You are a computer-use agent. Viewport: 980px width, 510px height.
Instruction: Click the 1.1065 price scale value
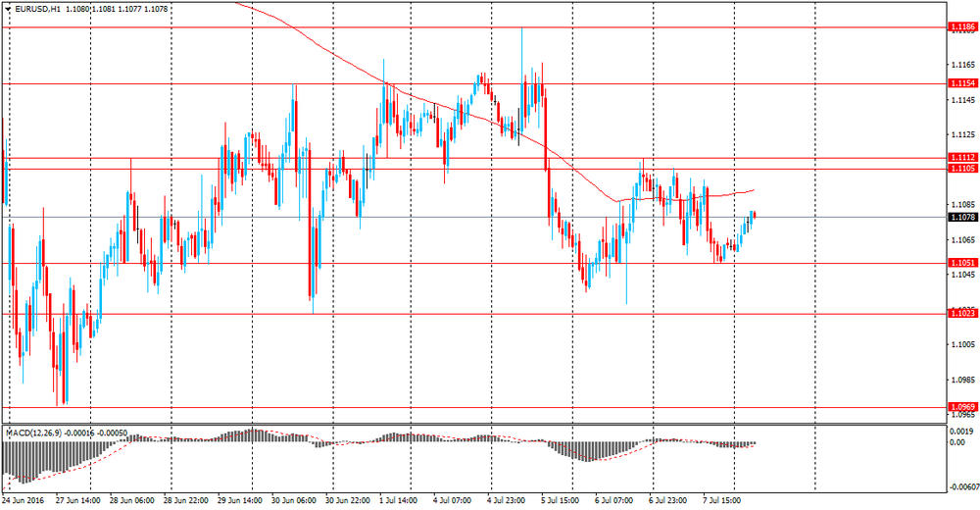tap(963, 239)
